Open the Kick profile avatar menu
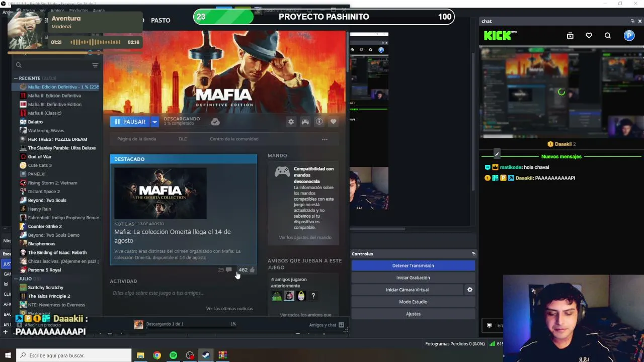The width and height of the screenshot is (644, 362). (629, 36)
